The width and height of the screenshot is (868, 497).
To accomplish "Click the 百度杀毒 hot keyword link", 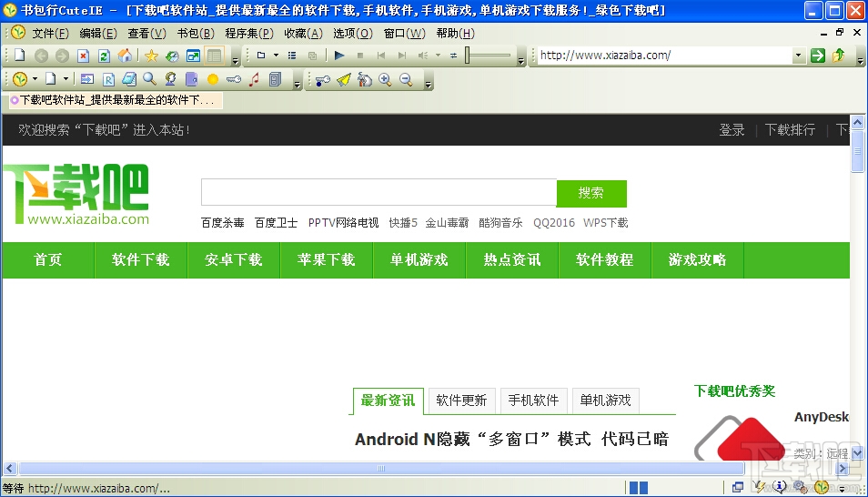I will [223, 223].
